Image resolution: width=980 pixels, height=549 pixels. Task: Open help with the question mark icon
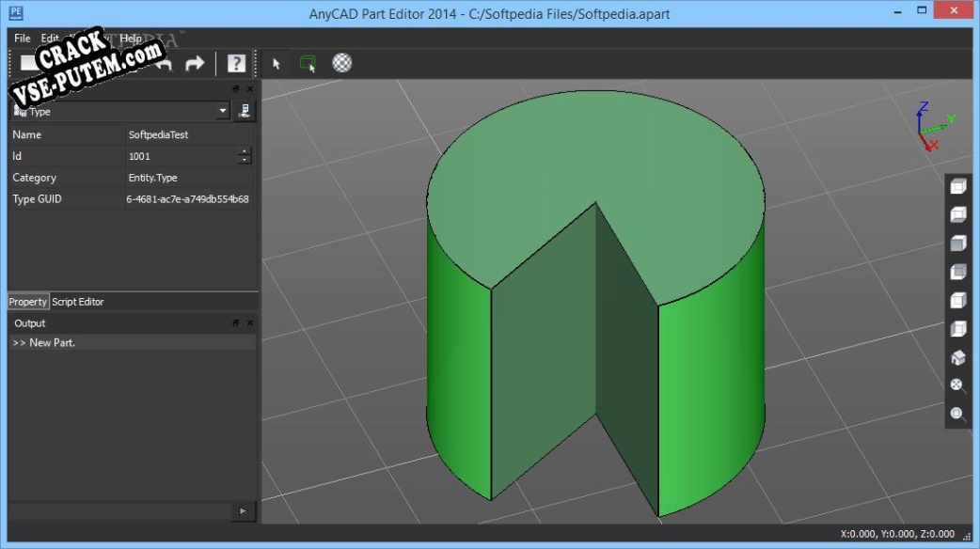point(236,64)
